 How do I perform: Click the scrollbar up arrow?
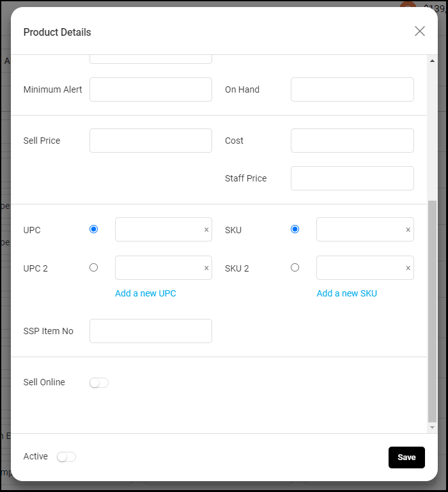432,61
